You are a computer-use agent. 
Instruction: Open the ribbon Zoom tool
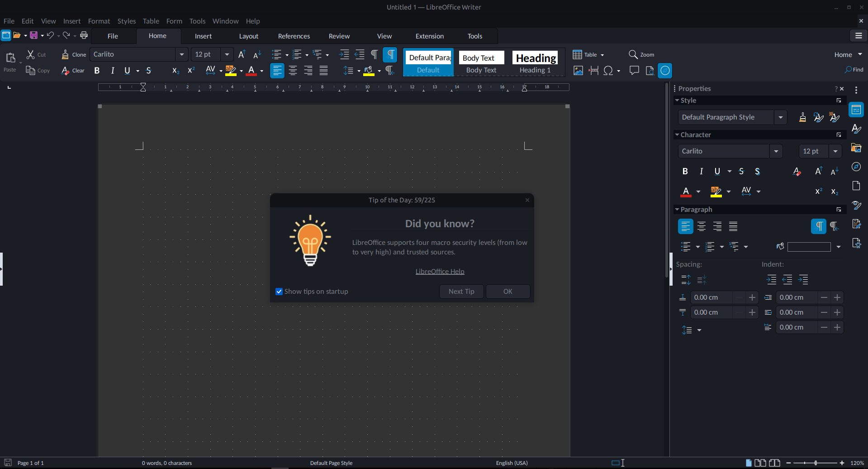tap(641, 54)
